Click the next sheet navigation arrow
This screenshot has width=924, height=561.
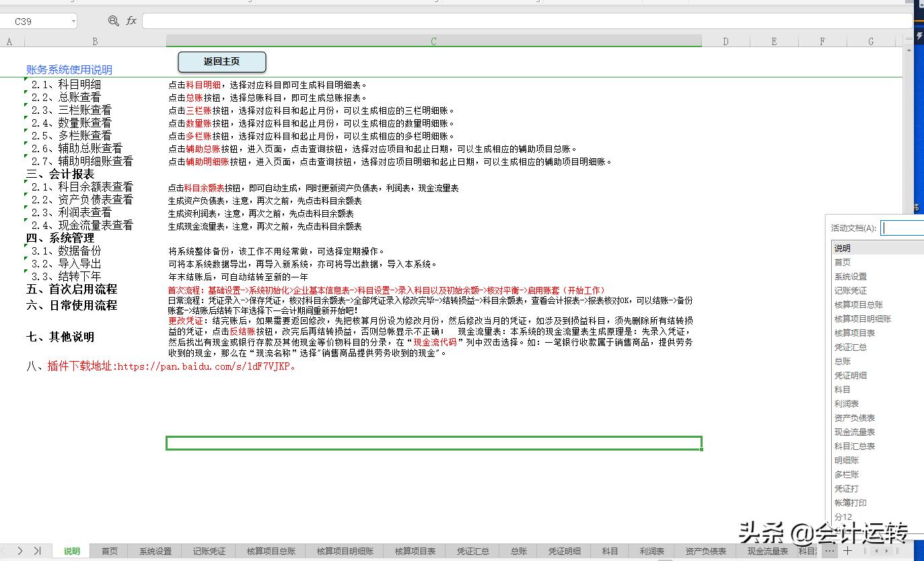[x=20, y=551]
